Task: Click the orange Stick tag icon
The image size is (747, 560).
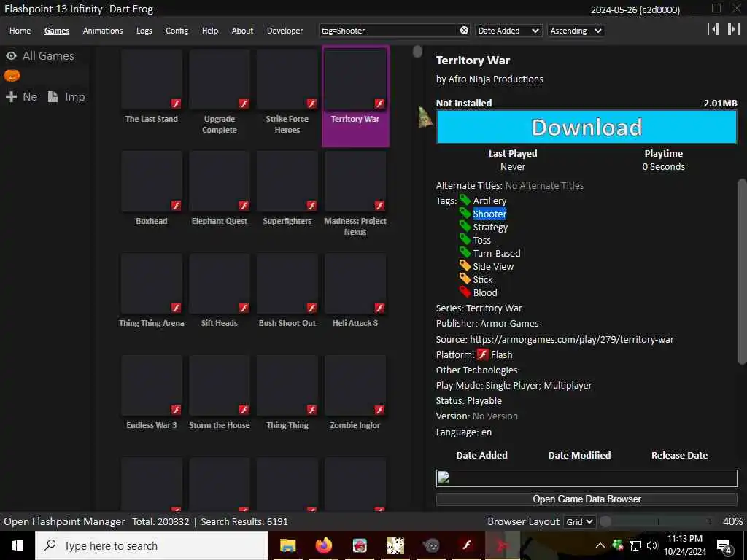Action: coord(465,279)
